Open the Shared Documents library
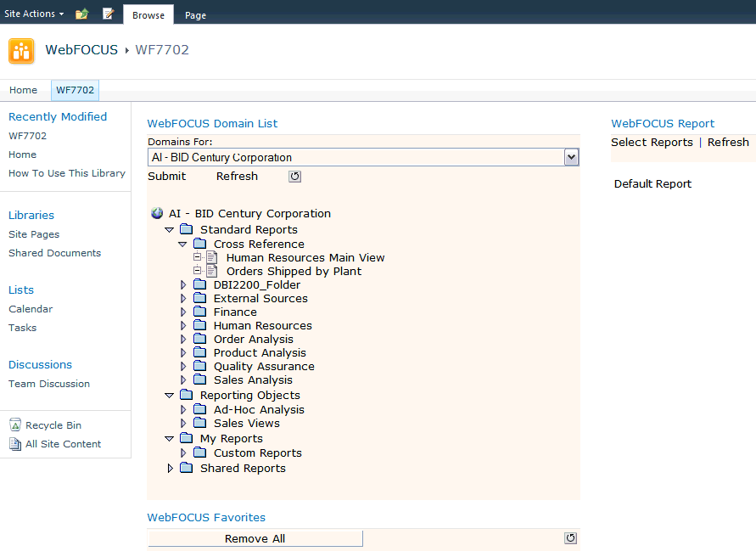 pos(54,253)
